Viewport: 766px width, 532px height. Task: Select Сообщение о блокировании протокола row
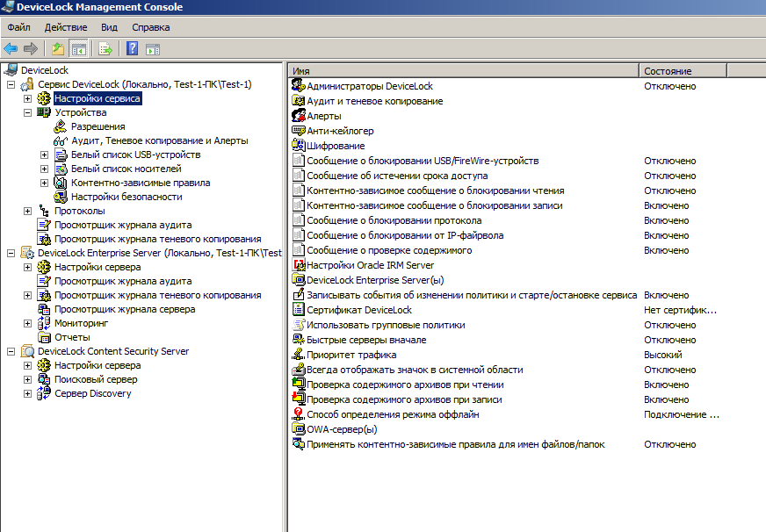(x=394, y=220)
